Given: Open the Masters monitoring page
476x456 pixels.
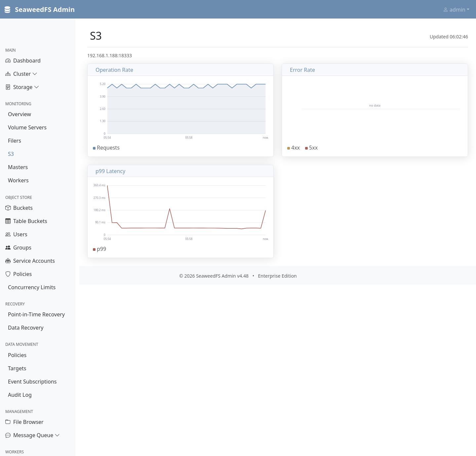Looking at the screenshot, I should pos(18,167).
